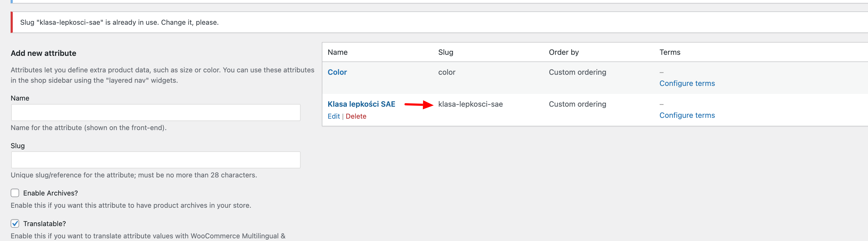This screenshot has height=241, width=868.
Task: Click the Slug input field for the new attribute
Action: [x=156, y=160]
